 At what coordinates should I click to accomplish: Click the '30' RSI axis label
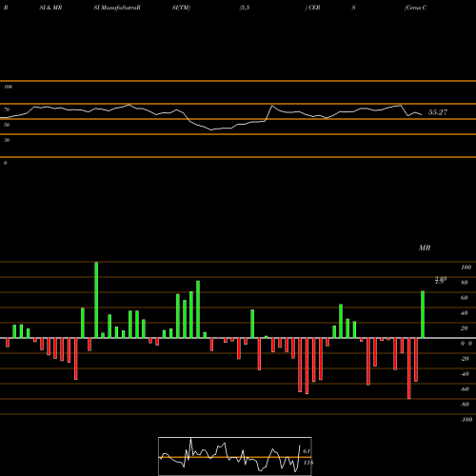pos(7,140)
